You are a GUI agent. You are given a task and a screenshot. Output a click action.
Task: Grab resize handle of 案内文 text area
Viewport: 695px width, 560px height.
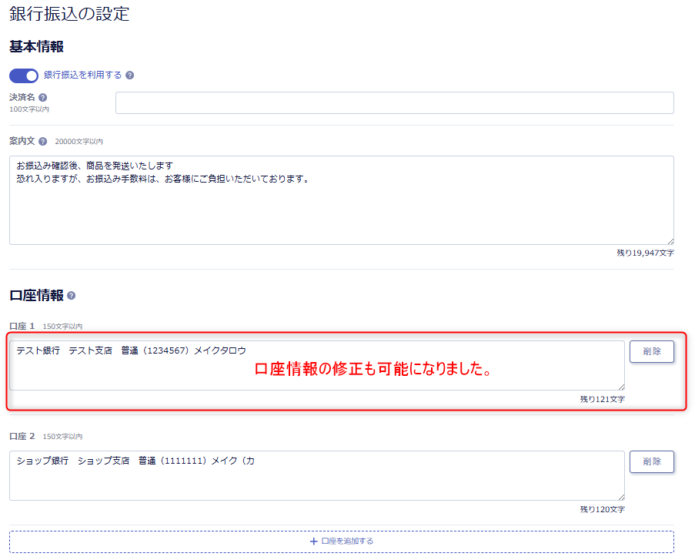[669, 240]
